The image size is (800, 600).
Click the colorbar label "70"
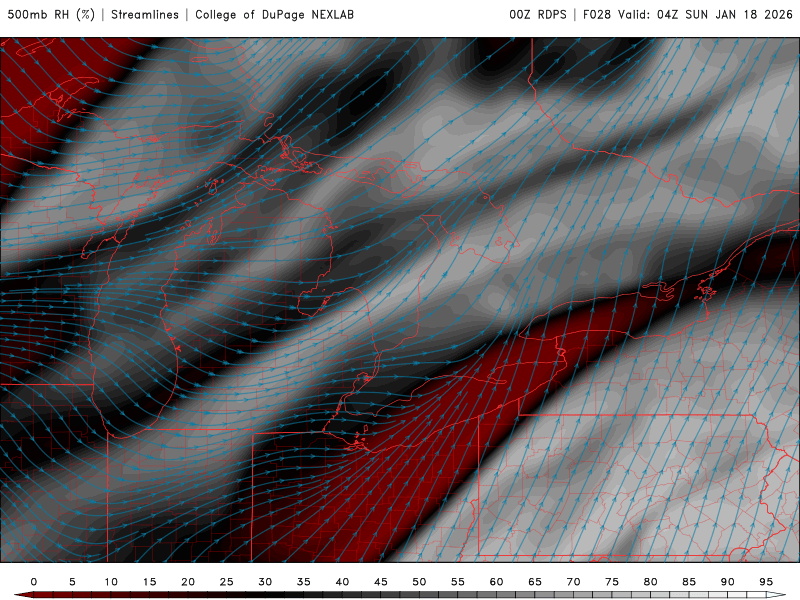(x=573, y=582)
